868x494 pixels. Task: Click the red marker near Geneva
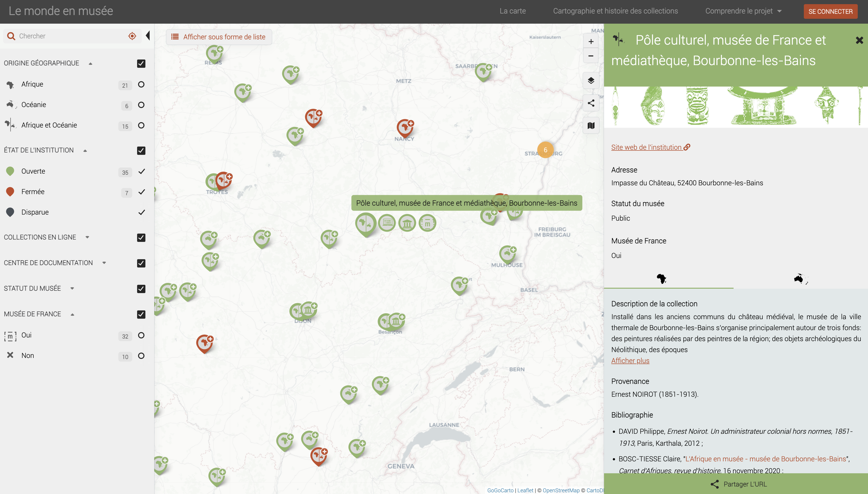click(x=319, y=456)
